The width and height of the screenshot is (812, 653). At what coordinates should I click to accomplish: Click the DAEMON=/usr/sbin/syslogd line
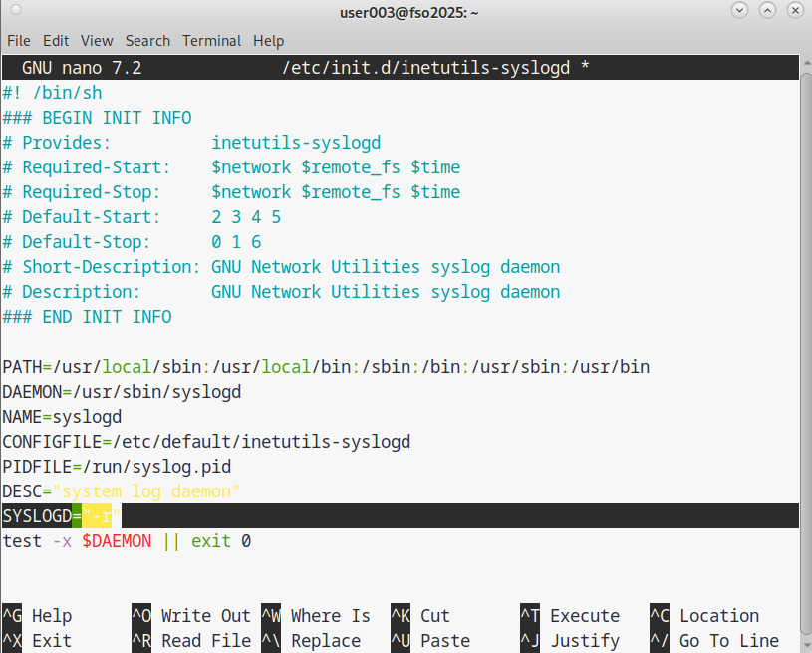(x=122, y=392)
